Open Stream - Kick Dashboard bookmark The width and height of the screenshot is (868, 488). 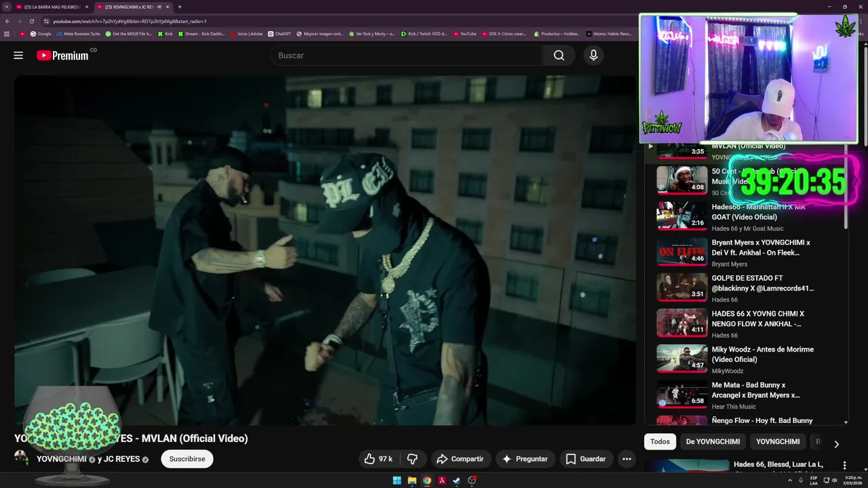click(x=201, y=33)
